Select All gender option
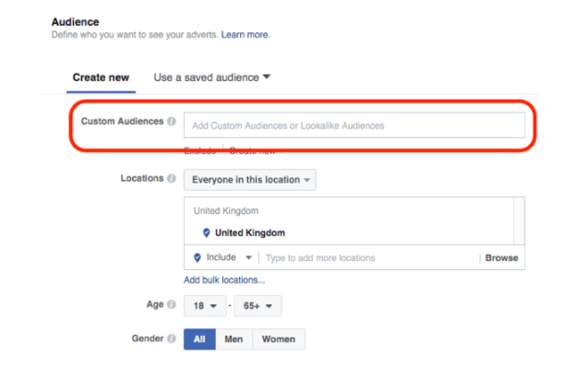Screen dimensions: 588x392 coord(199,339)
